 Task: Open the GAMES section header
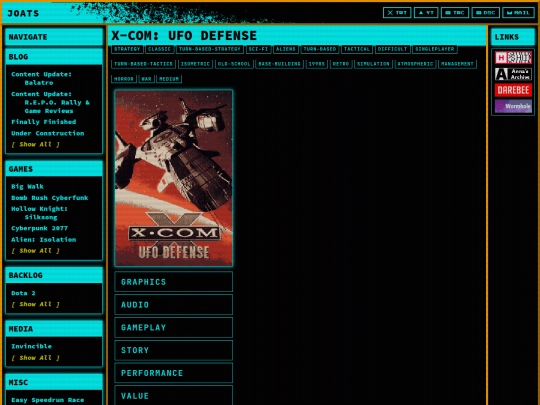point(54,169)
